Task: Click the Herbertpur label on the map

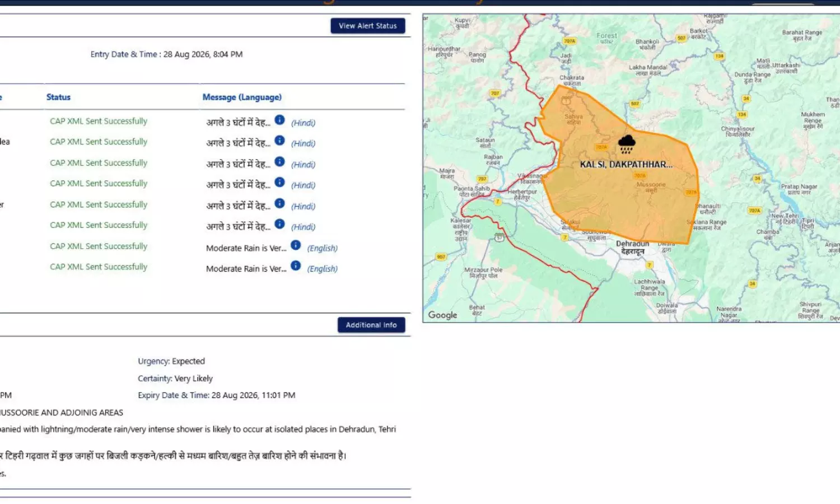Action: point(522,194)
